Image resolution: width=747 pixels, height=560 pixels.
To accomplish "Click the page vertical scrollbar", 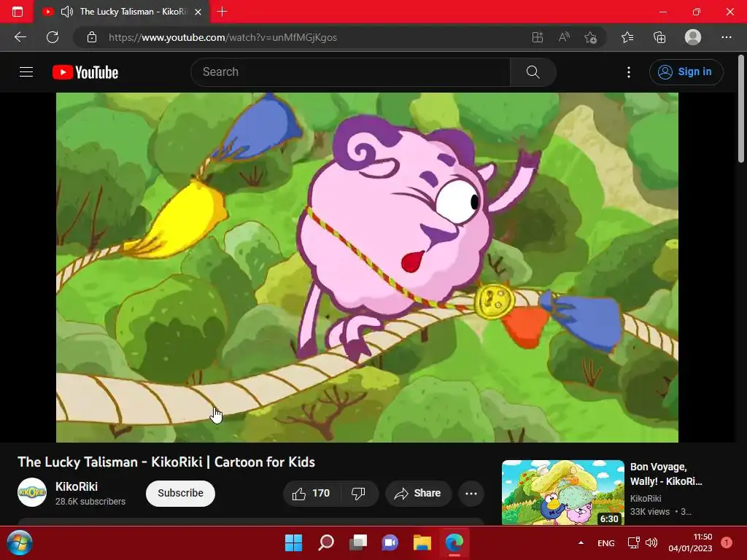I will coord(741,109).
